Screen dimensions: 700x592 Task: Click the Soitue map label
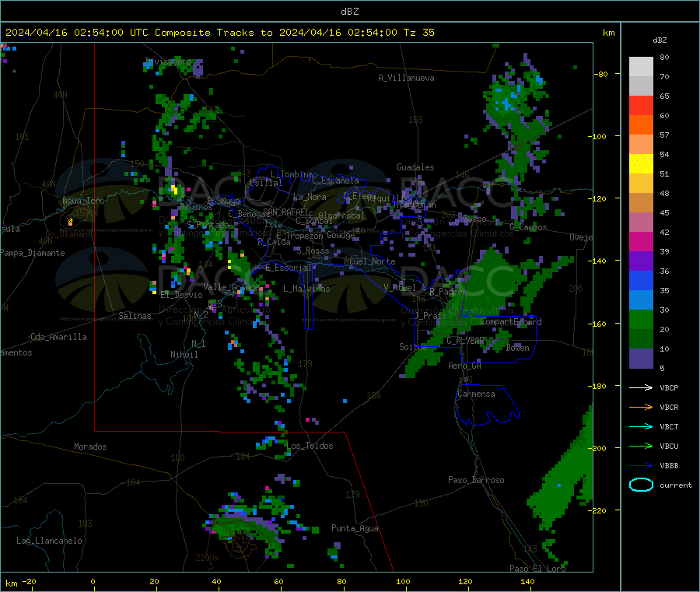click(412, 347)
